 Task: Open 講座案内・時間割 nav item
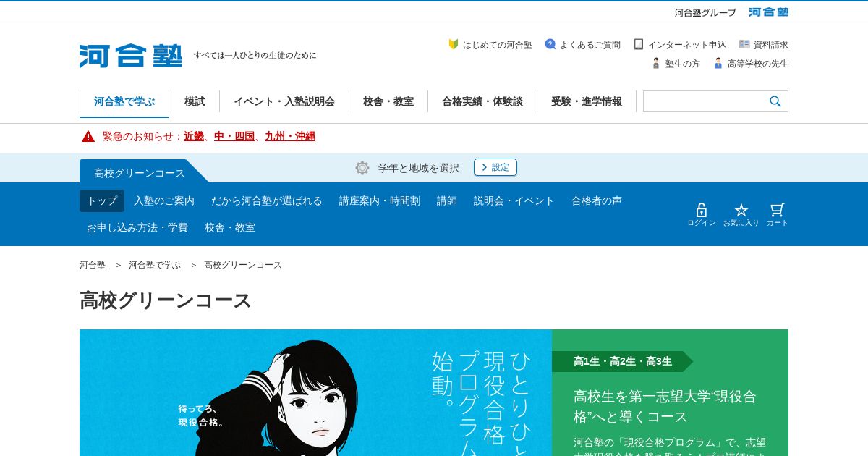point(380,200)
